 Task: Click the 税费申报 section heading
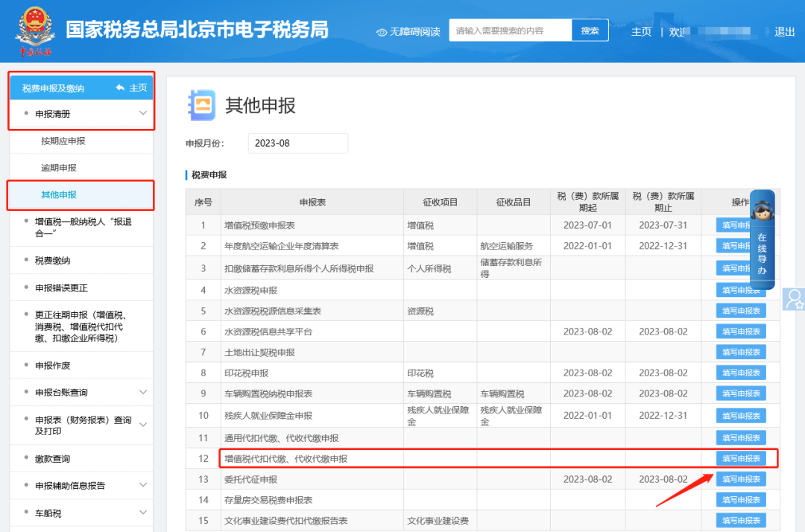click(x=209, y=175)
